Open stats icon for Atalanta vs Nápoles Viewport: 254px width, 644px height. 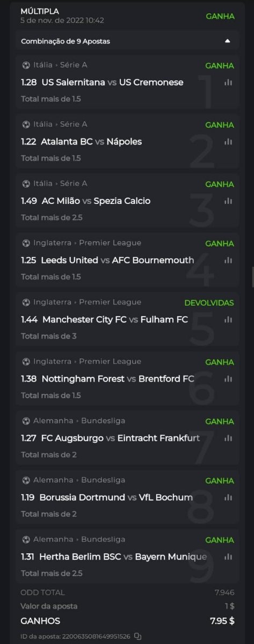pyautogui.click(x=228, y=142)
